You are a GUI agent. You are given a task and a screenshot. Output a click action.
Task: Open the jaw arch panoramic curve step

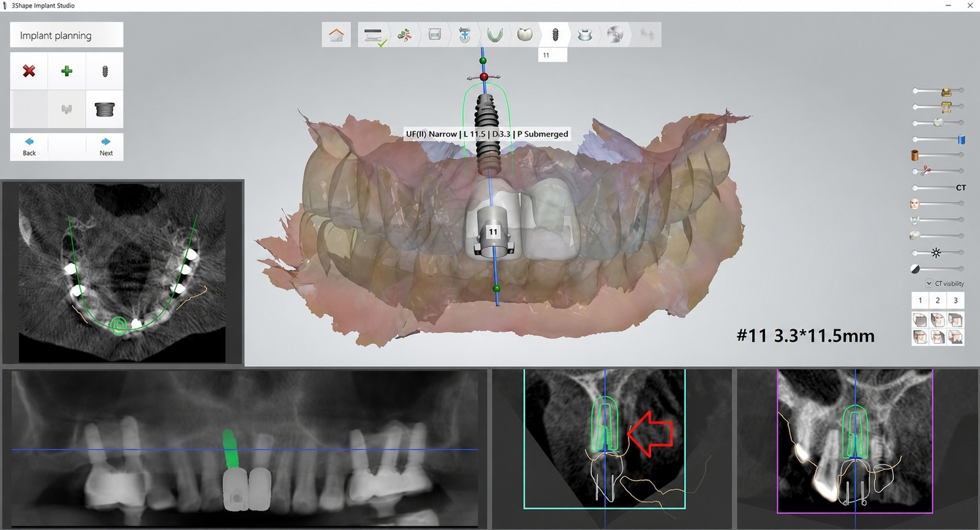pos(495,35)
